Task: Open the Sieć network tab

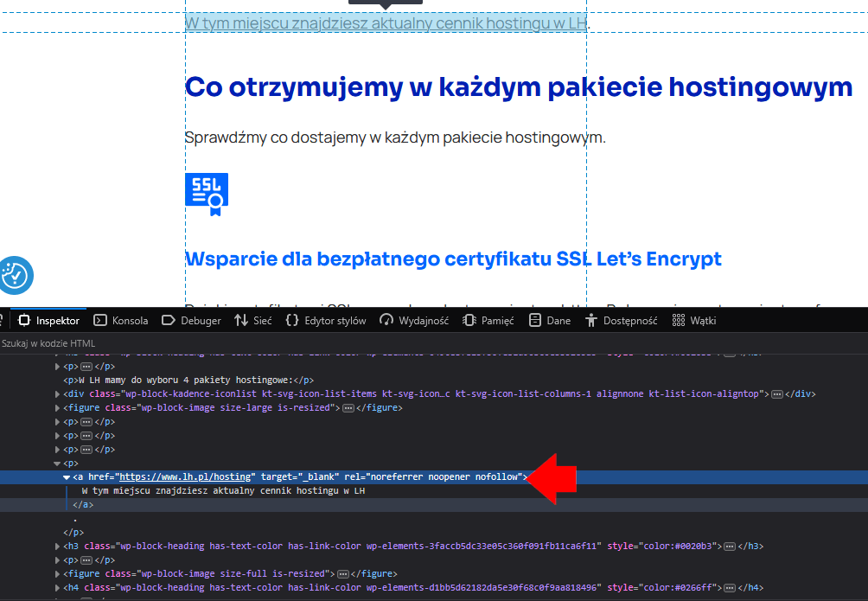Action: [252, 321]
